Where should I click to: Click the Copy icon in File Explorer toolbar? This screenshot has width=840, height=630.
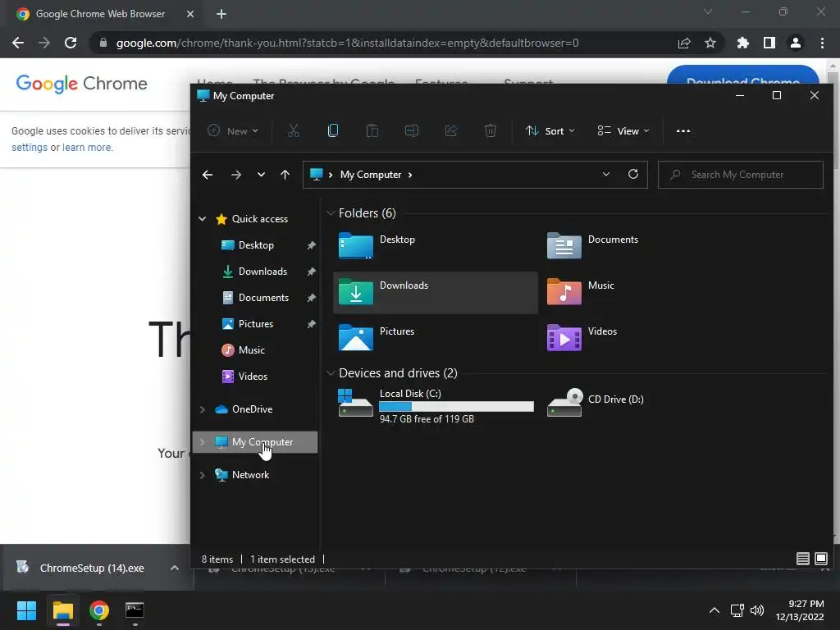(x=333, y=130)
